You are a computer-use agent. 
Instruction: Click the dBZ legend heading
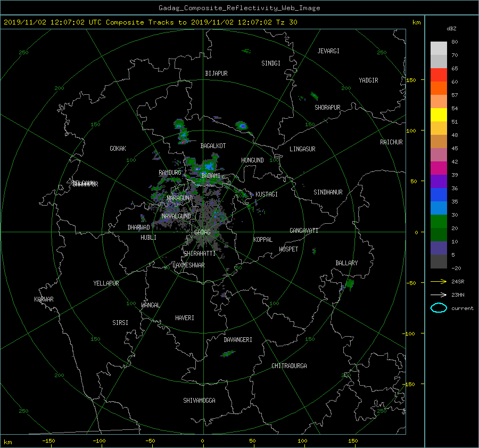(451, 29)
